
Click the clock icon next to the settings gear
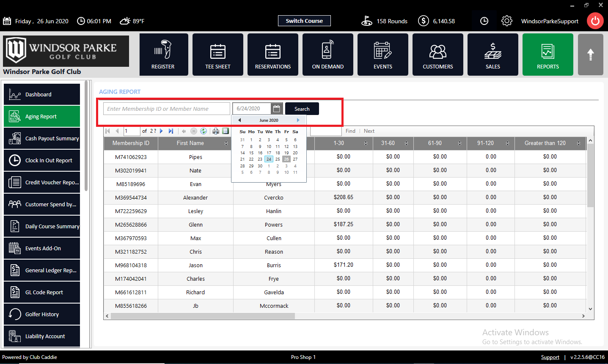coord(484,21)
